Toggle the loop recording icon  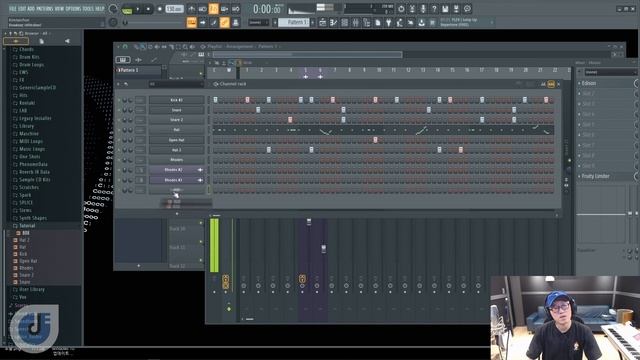pos(236,9)
